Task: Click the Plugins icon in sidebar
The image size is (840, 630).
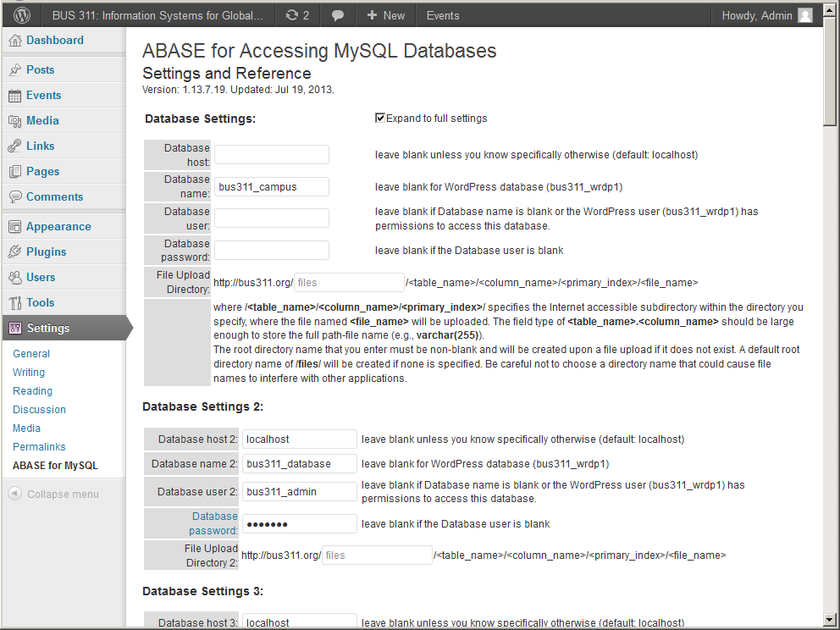Action: tap(14, 252)
